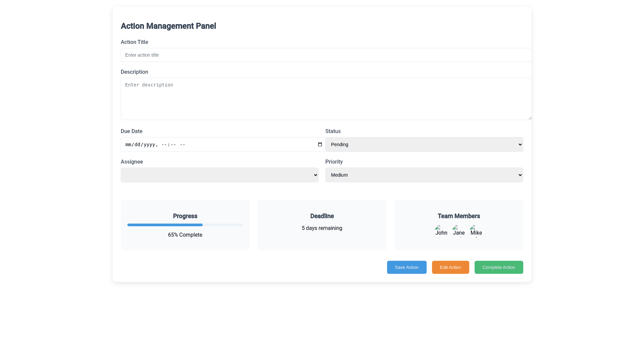Viewport: 644px width, 362px height.
Task: Click the 5 days remaining deadline text
Action: tap(322, 228)
